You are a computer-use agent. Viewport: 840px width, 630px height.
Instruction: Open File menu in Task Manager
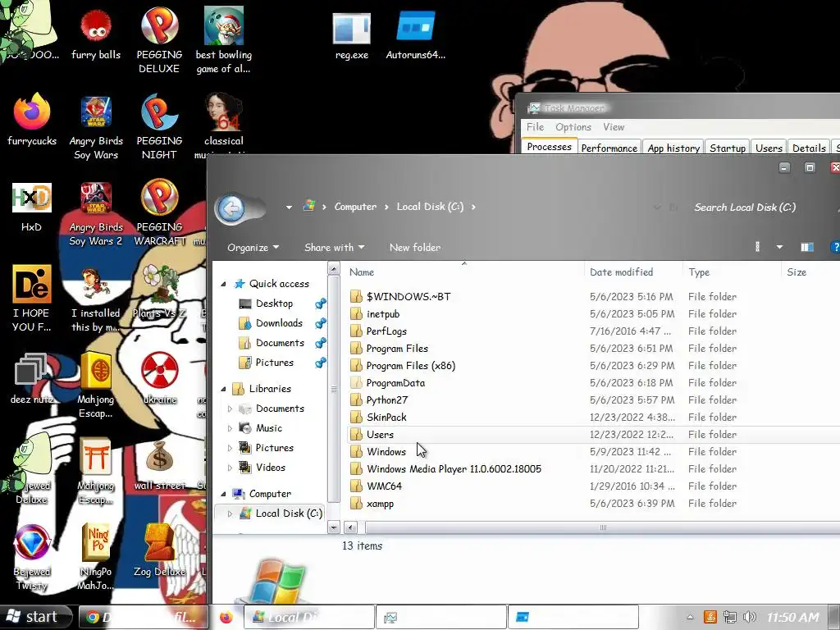coord(535,127)
